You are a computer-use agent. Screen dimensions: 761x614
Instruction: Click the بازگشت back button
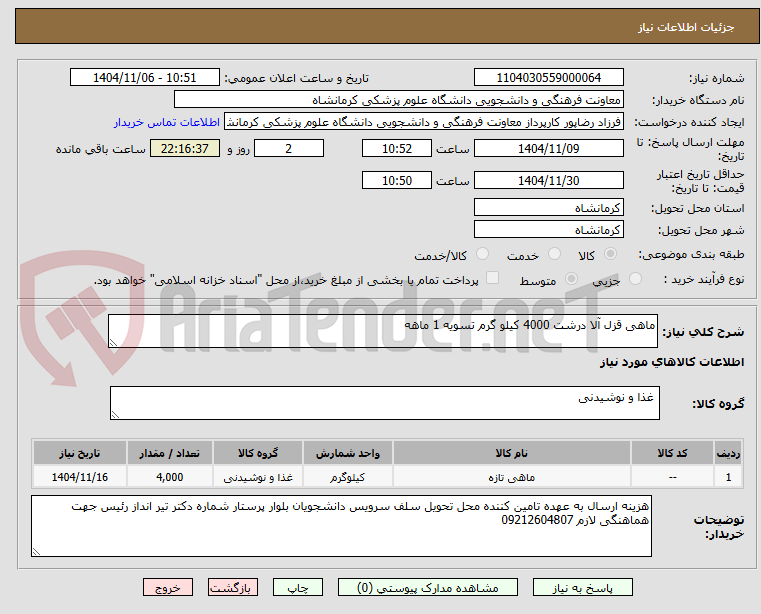(x=232, y=587)
